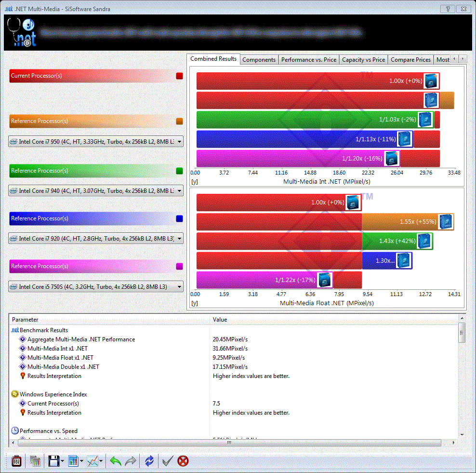Screen dimensions: 476x473
Task: Click the Windows Experience Index yellow icon
Action: [14, 394]
